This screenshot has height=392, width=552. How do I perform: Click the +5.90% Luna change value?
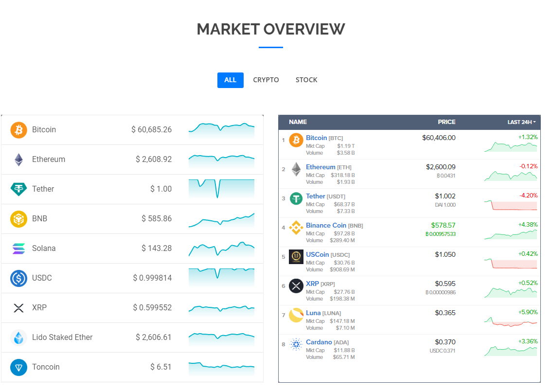528,312
